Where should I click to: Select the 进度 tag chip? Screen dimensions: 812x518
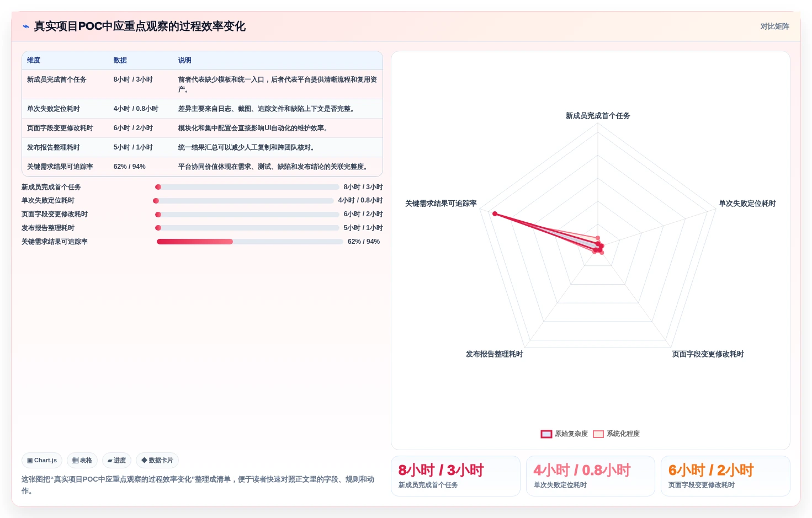point(116,460)
